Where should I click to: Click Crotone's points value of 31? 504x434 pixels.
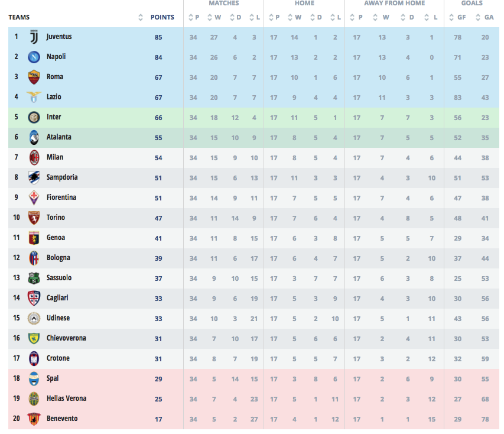[158, 358]
